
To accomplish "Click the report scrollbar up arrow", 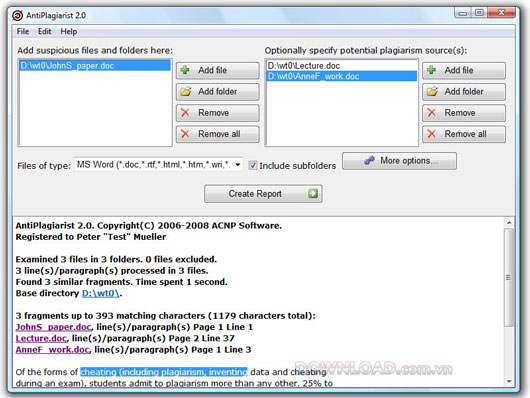I will 509,223.
